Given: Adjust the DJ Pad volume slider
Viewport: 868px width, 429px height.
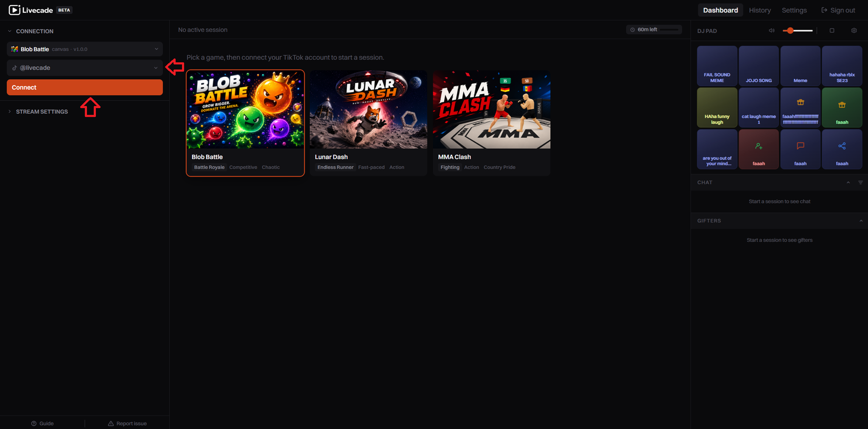Looking at the screenshot, I should [798, 31].
